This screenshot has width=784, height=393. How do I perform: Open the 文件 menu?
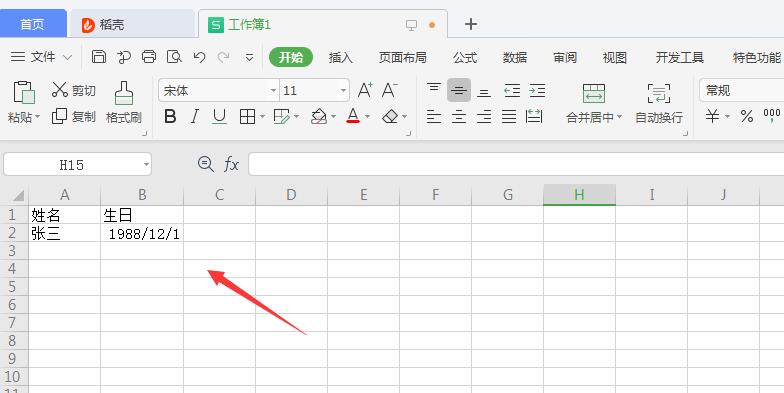pyautogui.click(x=42, y=57)
